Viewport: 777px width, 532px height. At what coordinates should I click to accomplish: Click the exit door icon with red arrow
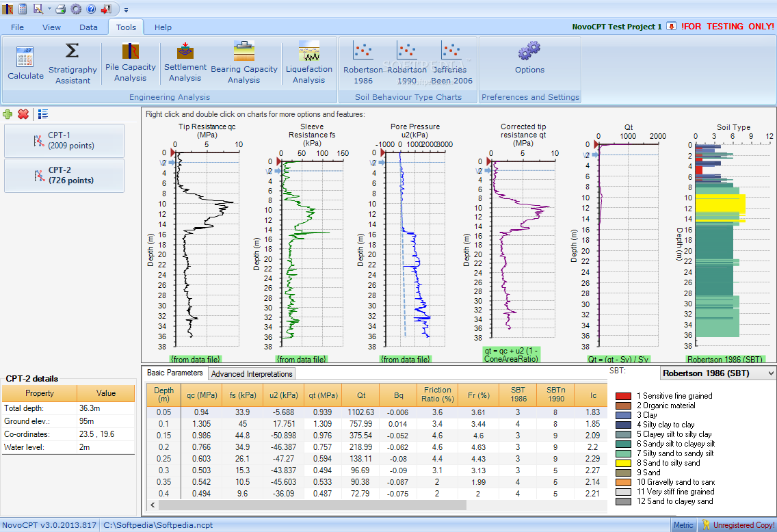pos(106,9)
